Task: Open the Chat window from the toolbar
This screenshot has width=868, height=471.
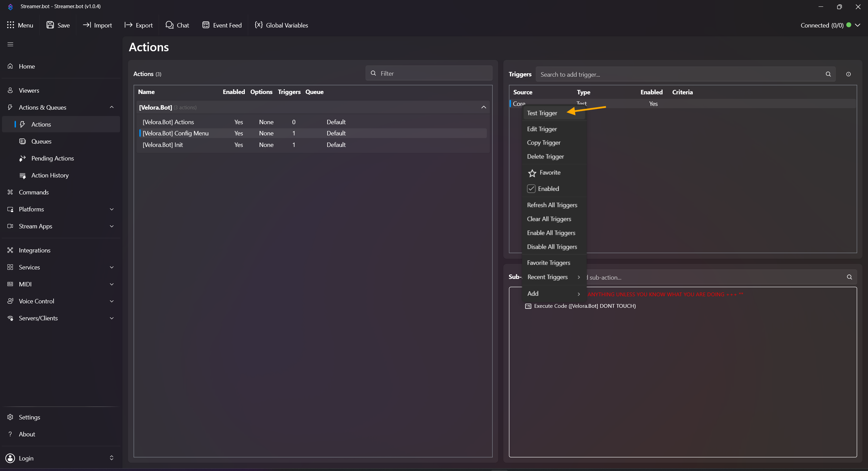Action: 177,25
